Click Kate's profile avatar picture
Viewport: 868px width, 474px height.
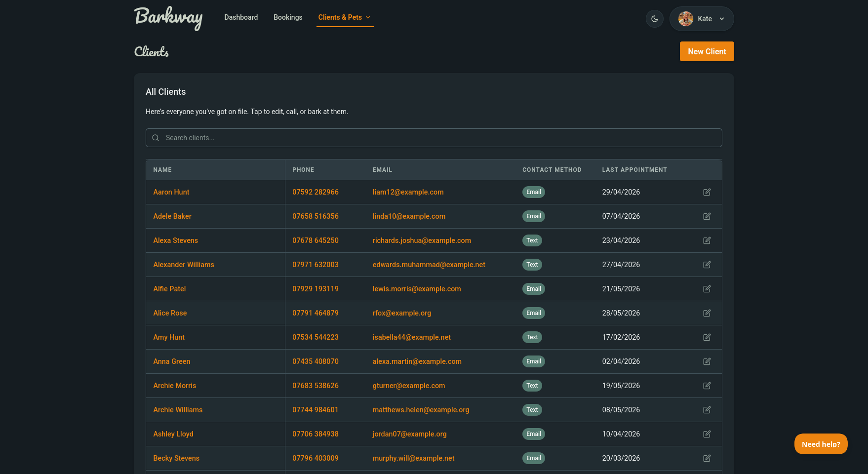click(x=685, y=19)
